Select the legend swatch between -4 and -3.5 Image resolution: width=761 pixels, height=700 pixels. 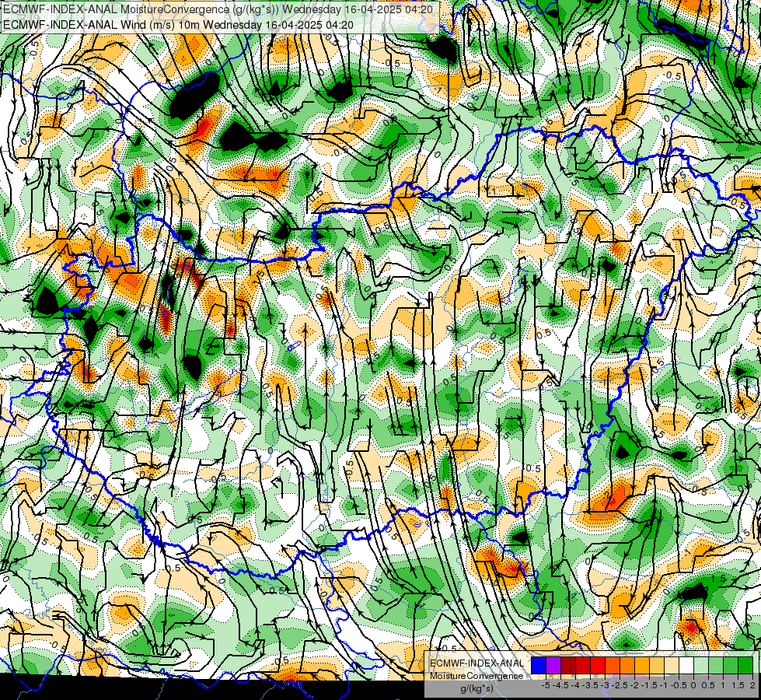[x=583, y=666]
